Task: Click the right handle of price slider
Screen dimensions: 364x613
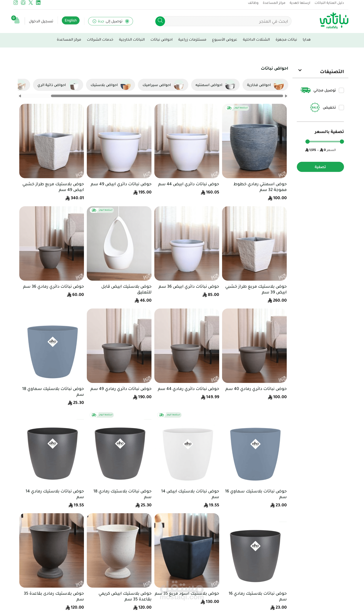Action: pyautogui.click(x=342, y=142)
